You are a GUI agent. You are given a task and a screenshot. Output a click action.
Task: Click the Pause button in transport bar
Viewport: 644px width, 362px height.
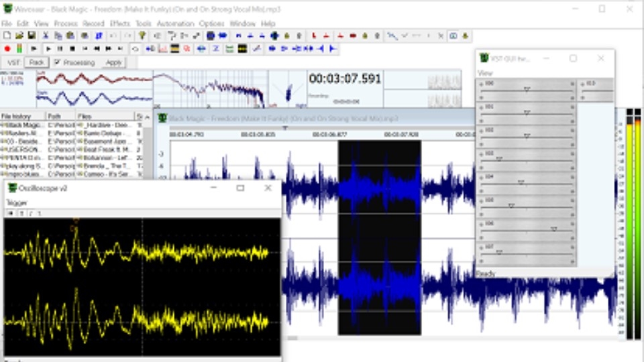click(x=60, y=49)
